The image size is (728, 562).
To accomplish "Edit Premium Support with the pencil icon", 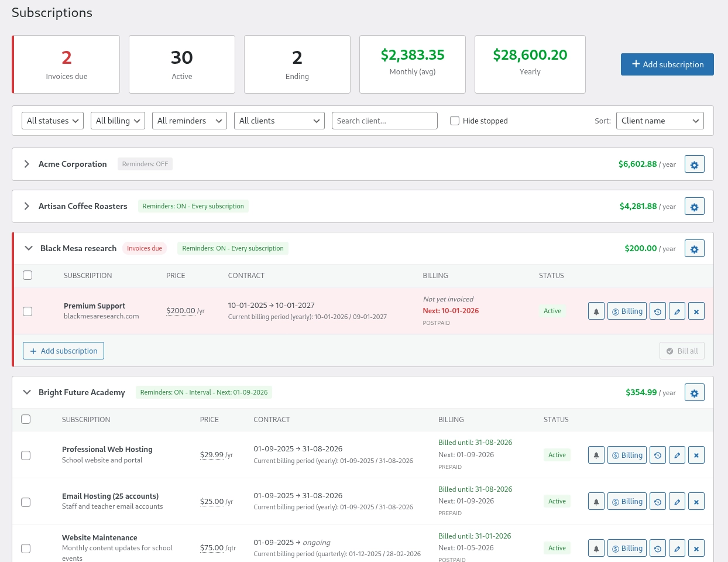I will [x=677, y=311].
